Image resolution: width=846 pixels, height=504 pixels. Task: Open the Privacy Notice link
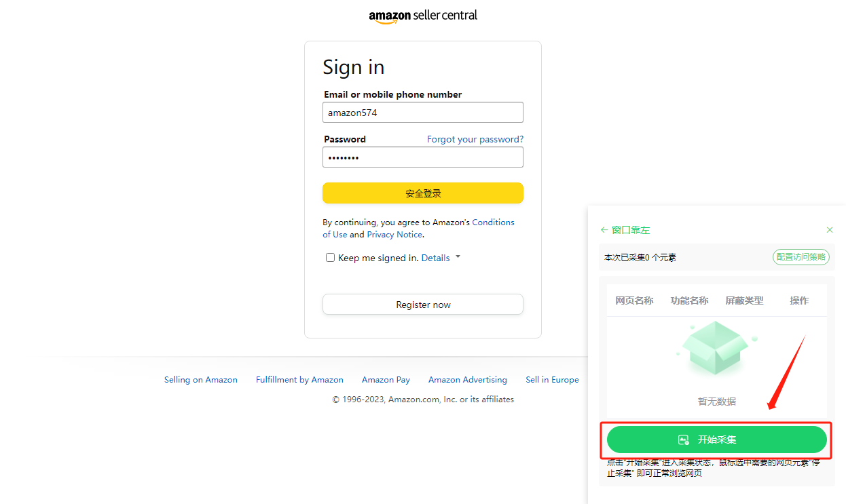pos(394,235)
